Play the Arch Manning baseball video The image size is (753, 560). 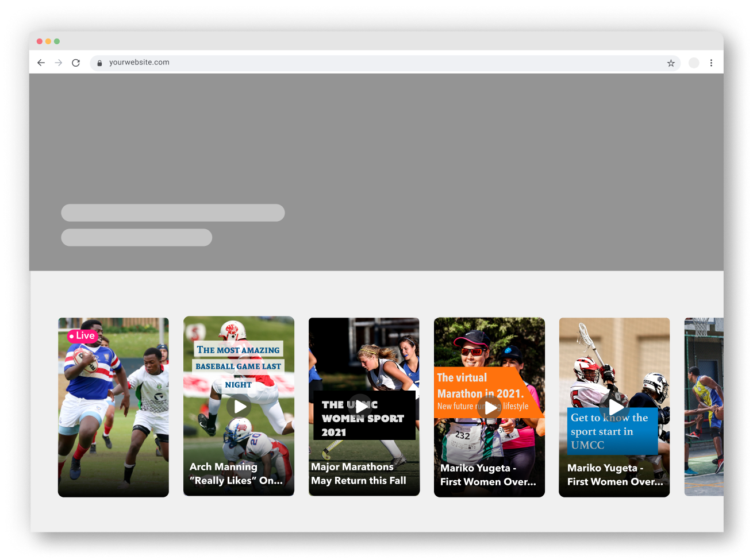pos(239,406)
